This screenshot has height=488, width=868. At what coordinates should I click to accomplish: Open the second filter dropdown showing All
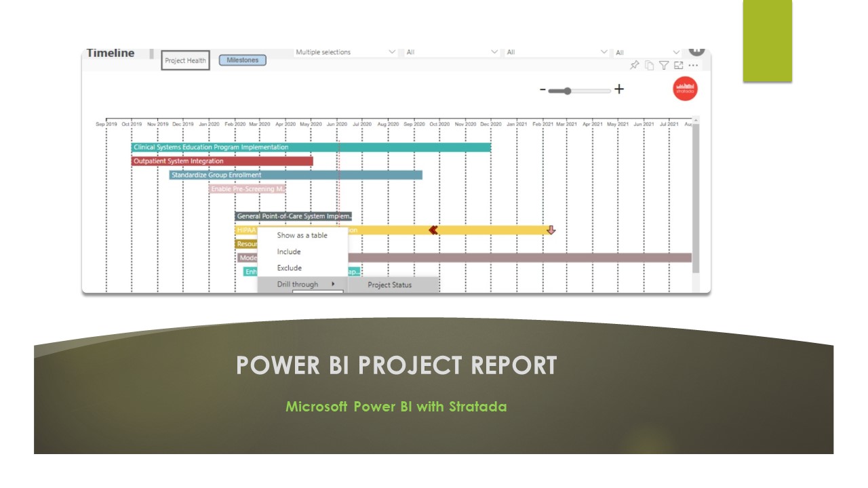[452, 52]
